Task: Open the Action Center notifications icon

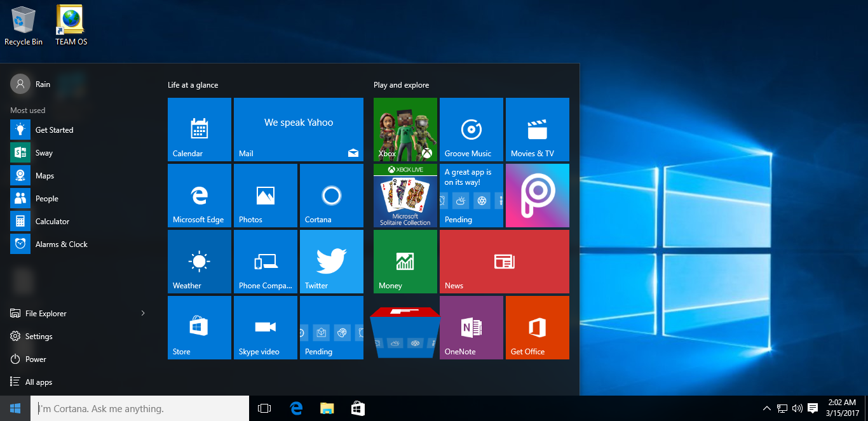Action: pos(813,408)
